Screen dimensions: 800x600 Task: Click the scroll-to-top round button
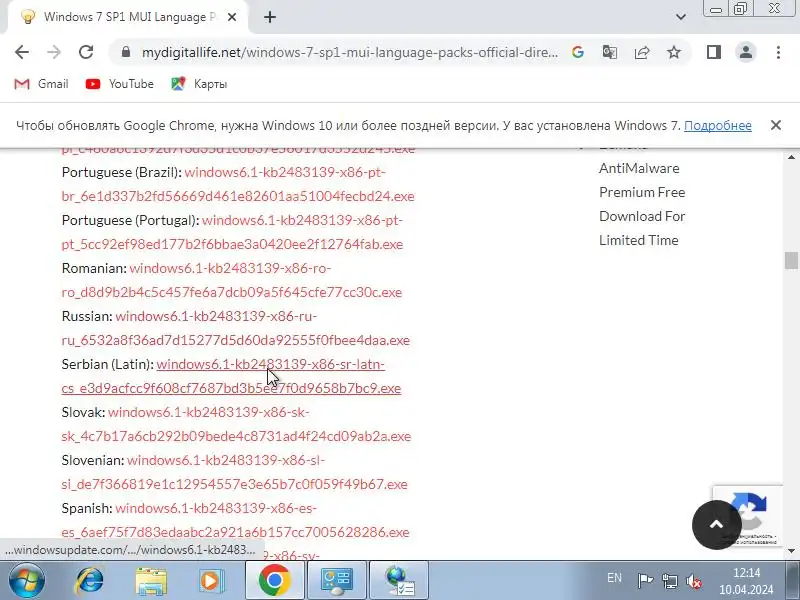click(716, 524)
